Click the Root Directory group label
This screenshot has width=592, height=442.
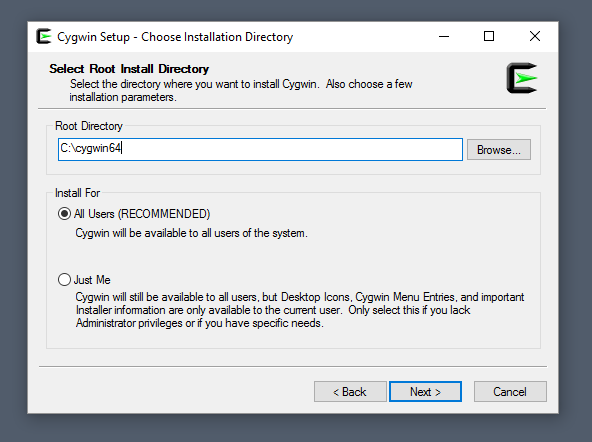point(89,126)
